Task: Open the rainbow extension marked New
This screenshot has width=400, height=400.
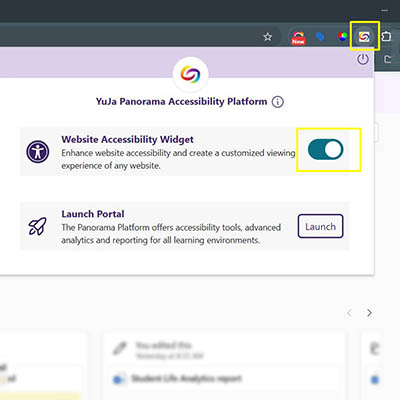Action: 298,38
